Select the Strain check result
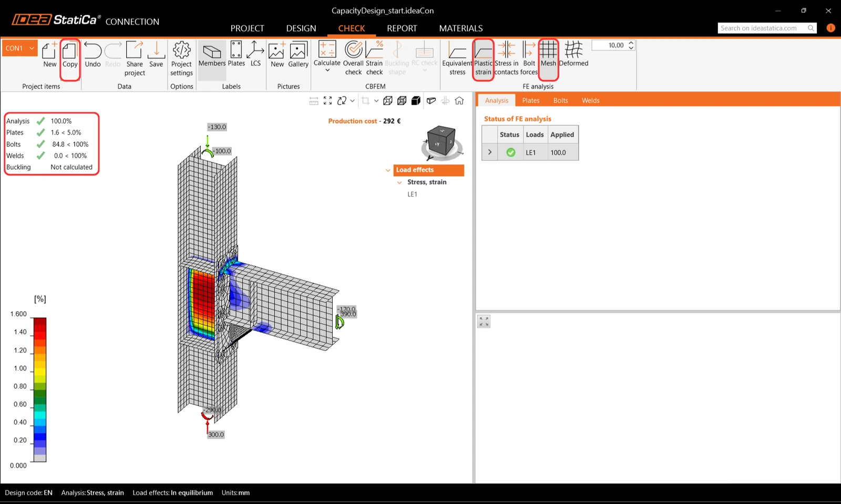 click(374, 58)
